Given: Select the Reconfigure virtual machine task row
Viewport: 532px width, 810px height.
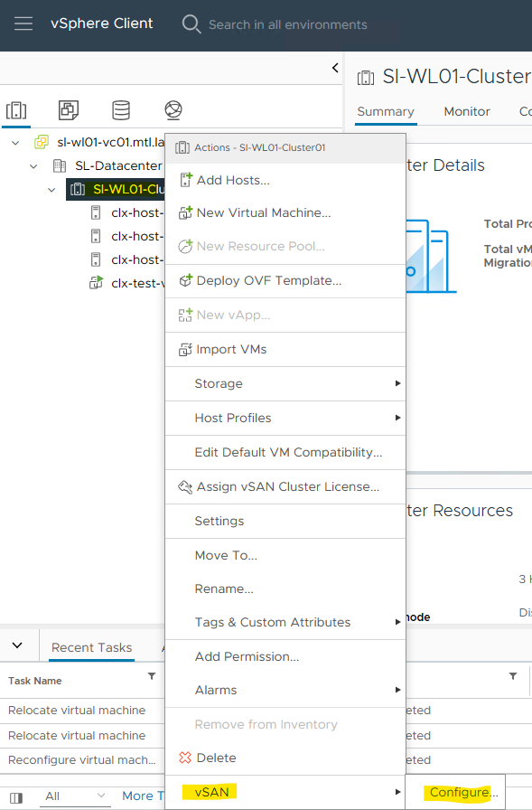Looking at the screenshot, I should click(x=82, y=760).
